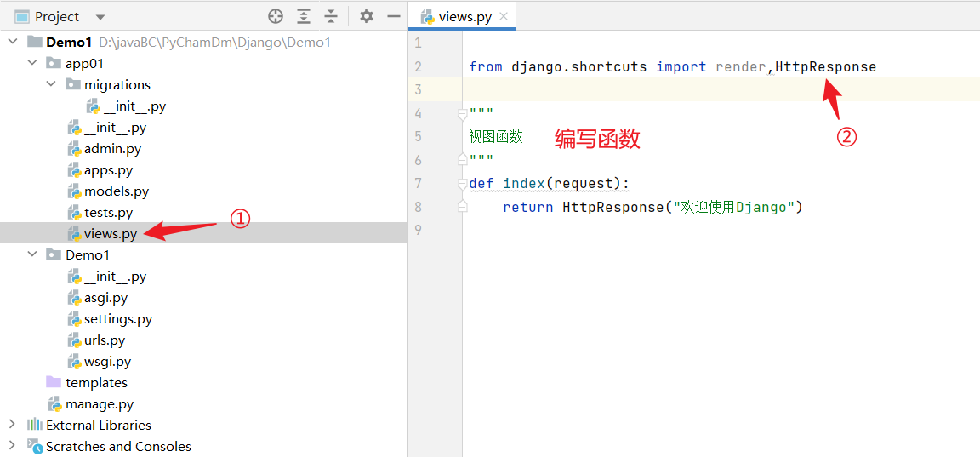Viewport: 980px width, 457px height.
Task: Click the locate/select opened file target icon
Action: point(276,17)
